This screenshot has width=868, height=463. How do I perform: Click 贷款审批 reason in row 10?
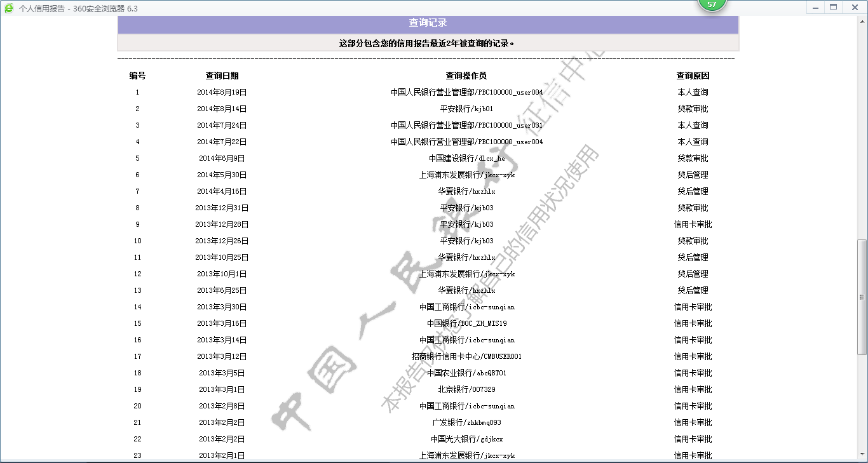693,241
